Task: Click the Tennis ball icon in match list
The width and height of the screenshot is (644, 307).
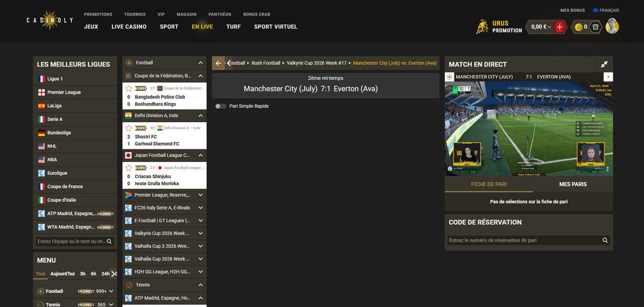Action: click(x=129, y=284)
